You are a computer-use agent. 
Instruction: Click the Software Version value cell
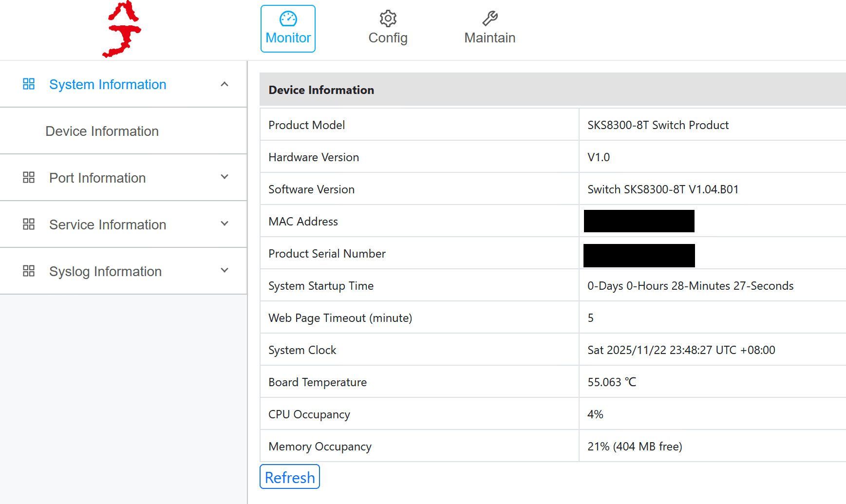tap(662, 189)
